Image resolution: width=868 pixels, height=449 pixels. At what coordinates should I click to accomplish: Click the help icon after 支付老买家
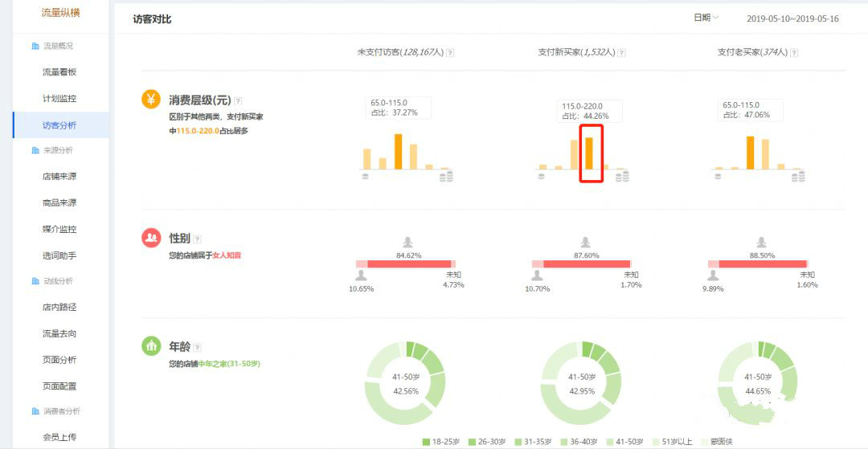(794, 52)
